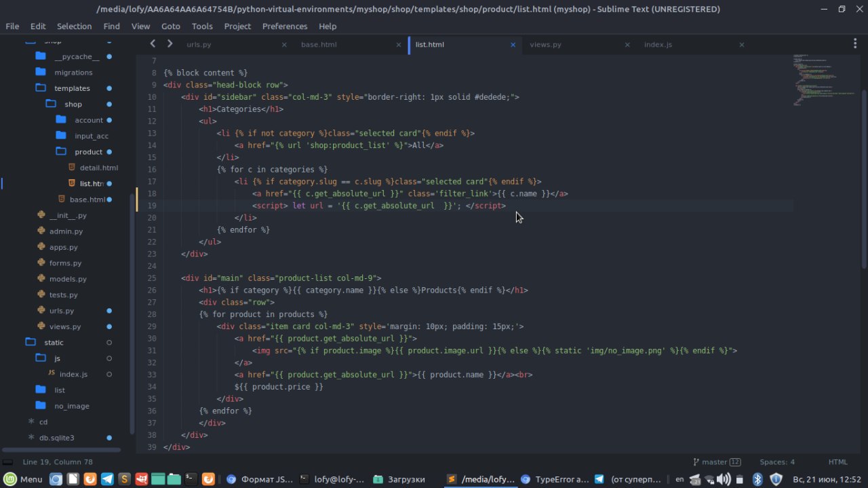The height and width of the screenshot is (488, 868).
Task: Open models.py in the sidebar
Action: tap(68, 279)
